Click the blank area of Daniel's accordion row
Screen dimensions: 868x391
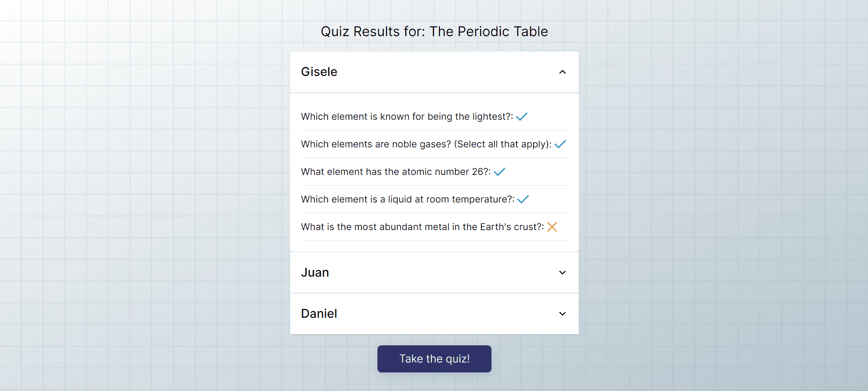pyautogui.click(x=444, y=314)
